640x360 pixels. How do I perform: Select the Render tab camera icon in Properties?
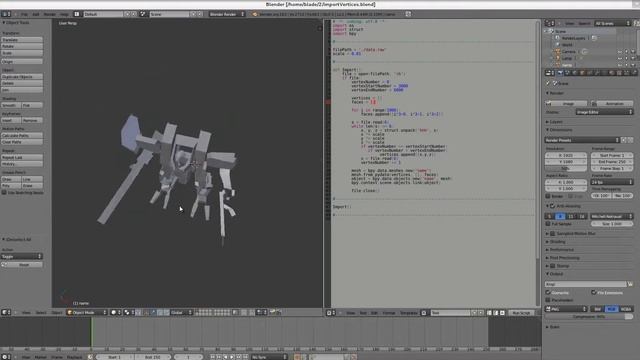560,73
